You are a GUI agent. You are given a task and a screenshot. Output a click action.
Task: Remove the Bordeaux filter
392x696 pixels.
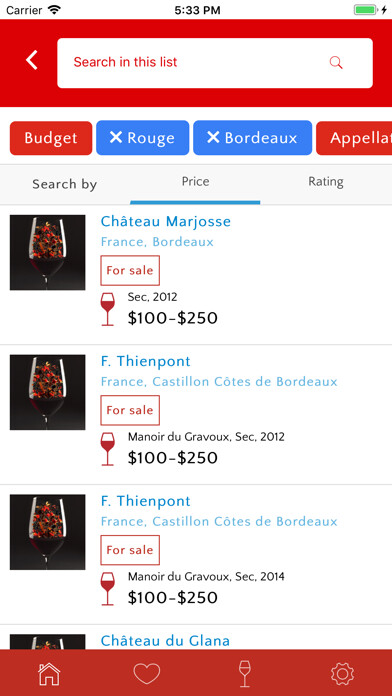click(253, 138)
